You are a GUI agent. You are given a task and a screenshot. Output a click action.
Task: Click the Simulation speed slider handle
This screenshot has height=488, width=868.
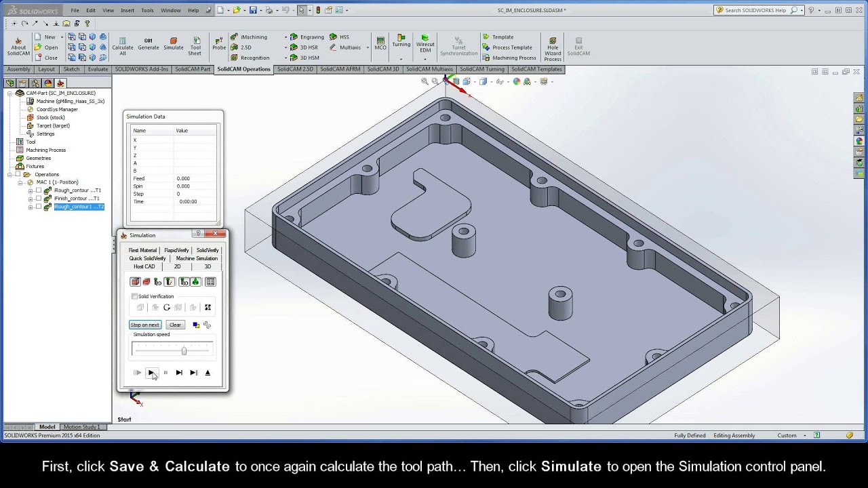(x=184, y=350)
